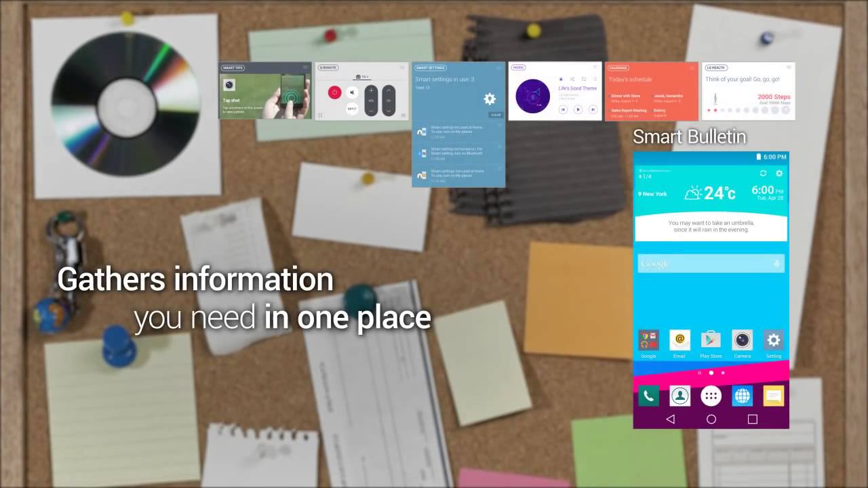Tap the recent apps navigation button
This screenshot has height=488, width=868.
point(752,419)
